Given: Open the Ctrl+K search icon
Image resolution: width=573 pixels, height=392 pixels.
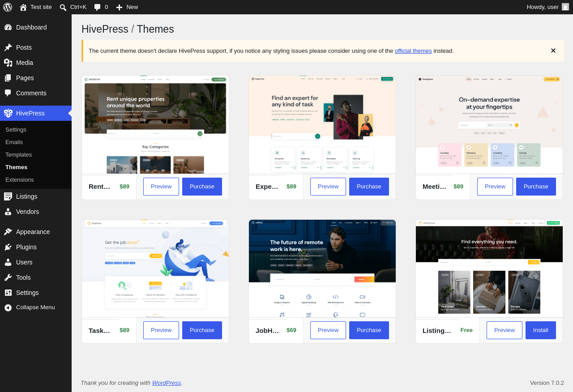Looking at the screenshot, I should [63, 7].
